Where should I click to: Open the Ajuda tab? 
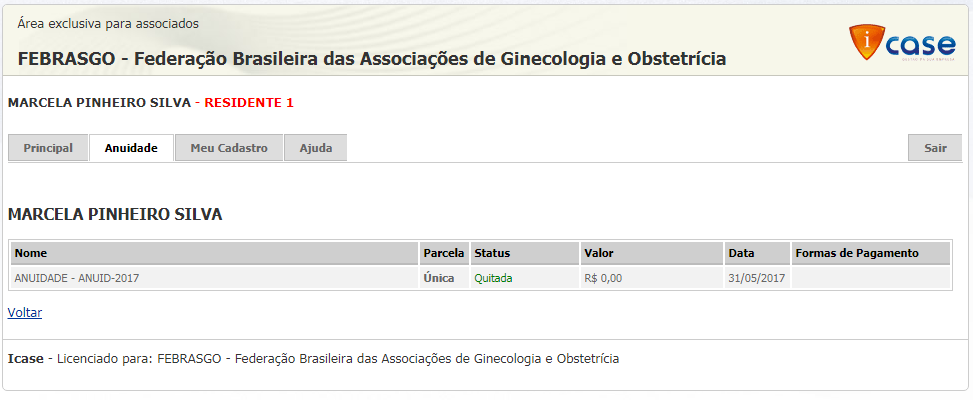point(315,148)
